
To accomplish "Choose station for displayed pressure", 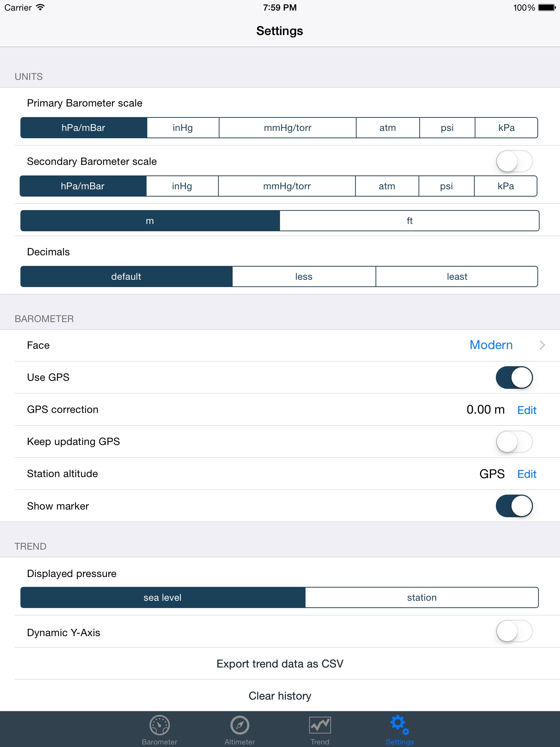I will click(421, 597).
